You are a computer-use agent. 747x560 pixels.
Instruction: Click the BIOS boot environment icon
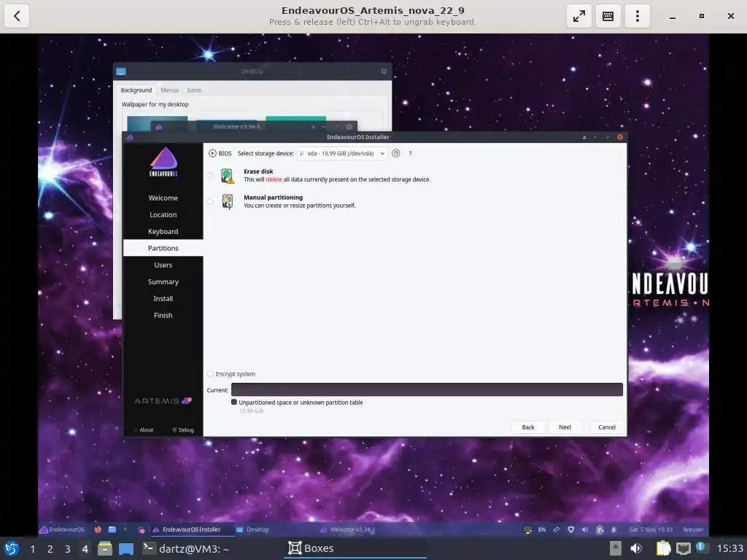(212, 153)
